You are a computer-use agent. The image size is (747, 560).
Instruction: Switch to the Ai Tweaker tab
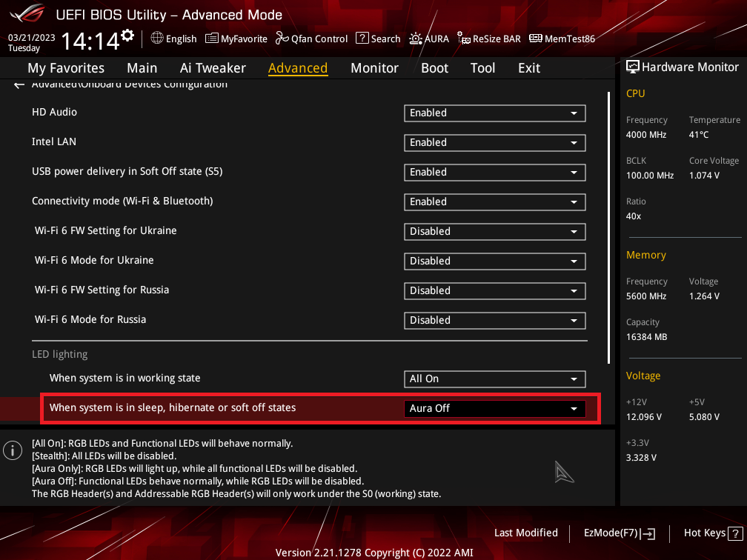pyautogui.click(x=213, y=67)
